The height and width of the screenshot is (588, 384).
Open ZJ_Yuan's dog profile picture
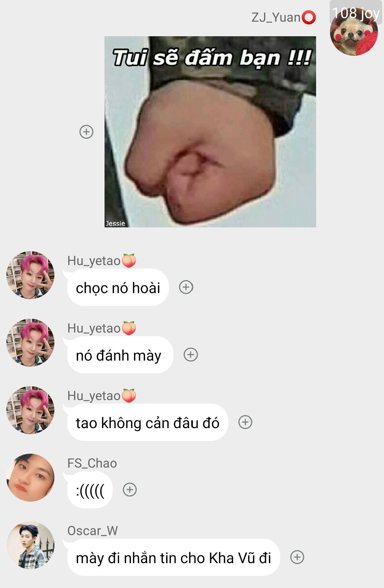pos(354,32)
